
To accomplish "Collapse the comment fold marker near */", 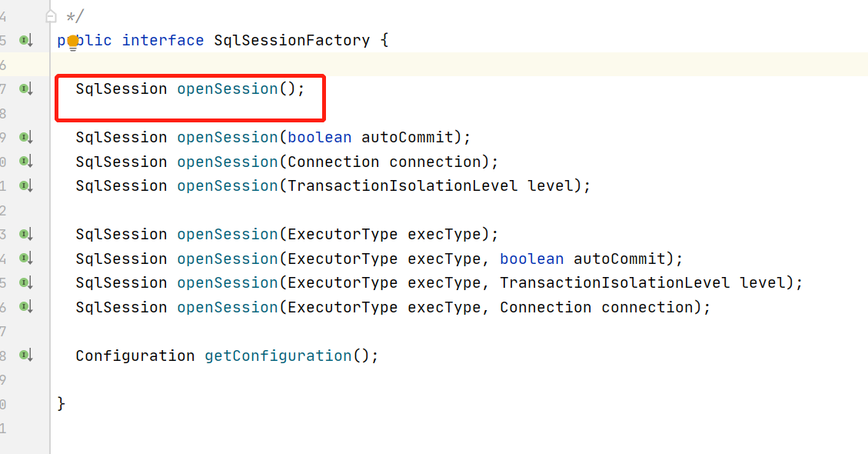I will (51, 17).
